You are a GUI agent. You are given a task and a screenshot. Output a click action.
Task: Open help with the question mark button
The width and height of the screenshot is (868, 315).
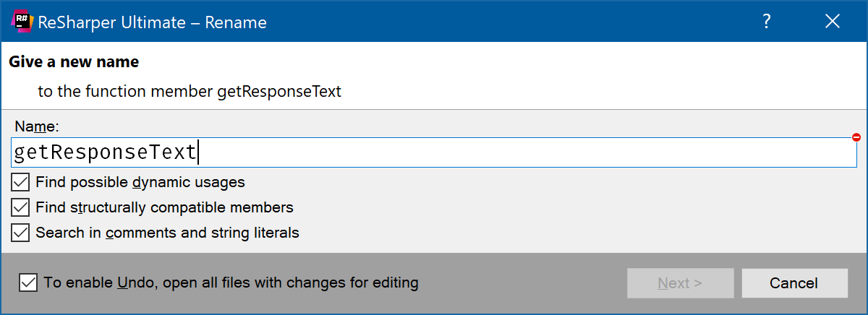[767, 22]
